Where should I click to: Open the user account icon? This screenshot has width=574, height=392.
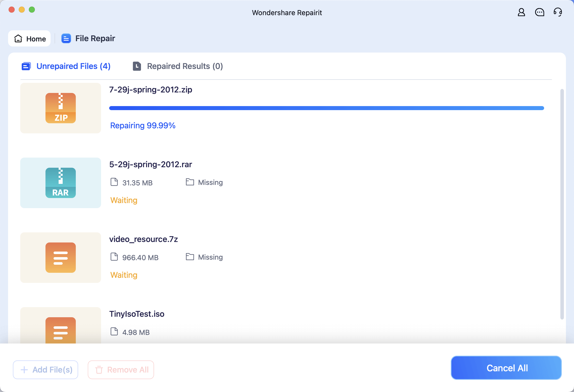coord(521,12)
